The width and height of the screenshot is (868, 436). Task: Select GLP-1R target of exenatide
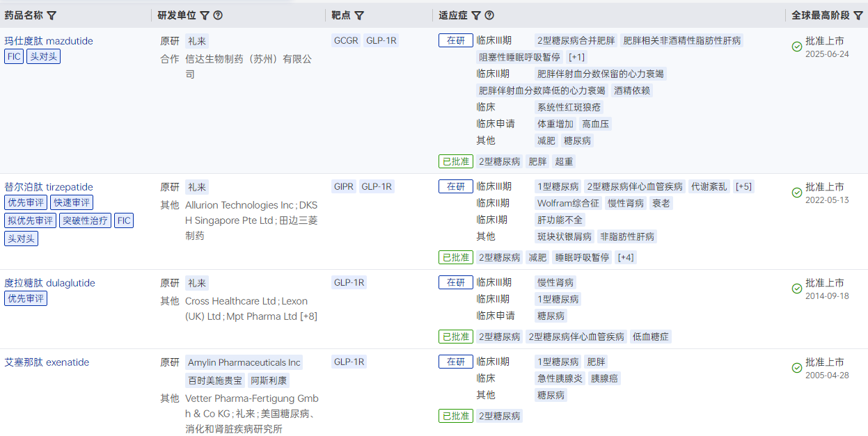tap(349, 362)
